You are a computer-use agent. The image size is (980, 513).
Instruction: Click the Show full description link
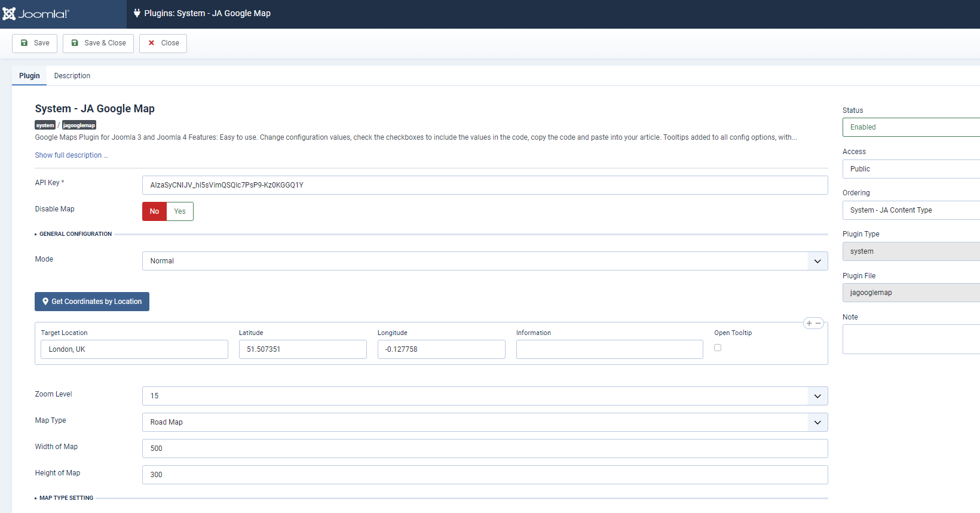(x=71, y=155)
